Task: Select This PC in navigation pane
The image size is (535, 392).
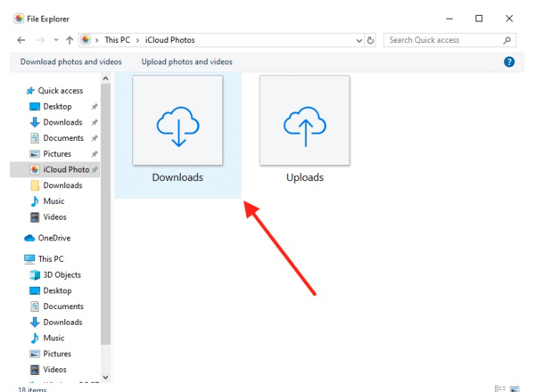Action: point(51,259)
